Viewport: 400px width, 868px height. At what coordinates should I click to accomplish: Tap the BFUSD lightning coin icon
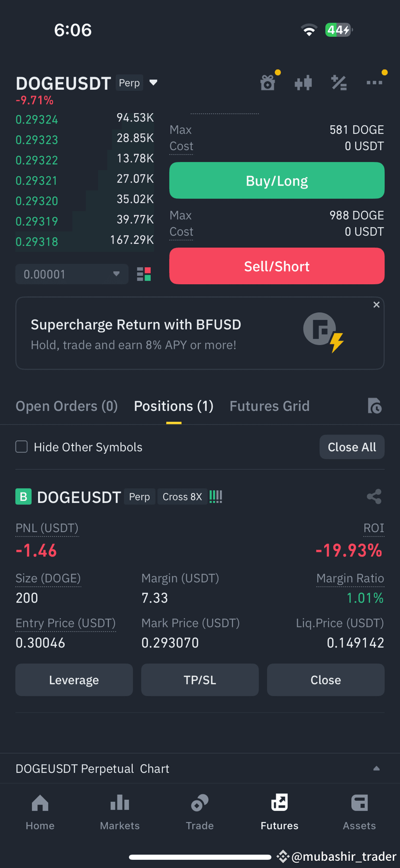click(323, 333)
